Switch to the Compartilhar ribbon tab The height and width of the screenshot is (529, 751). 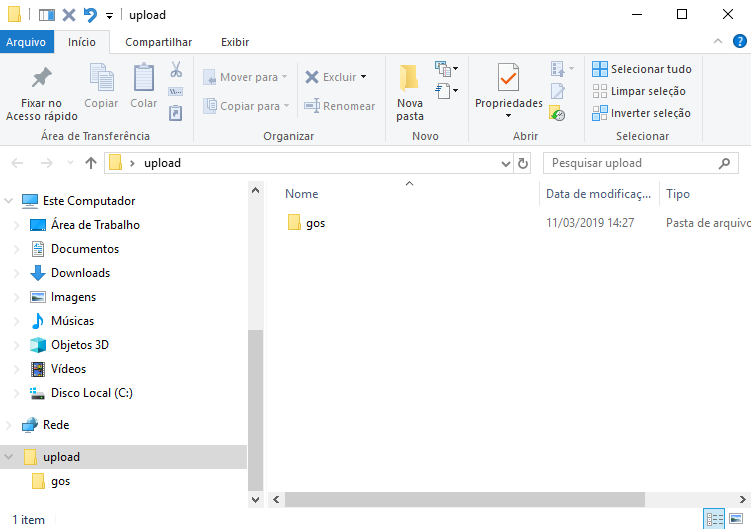159,42
